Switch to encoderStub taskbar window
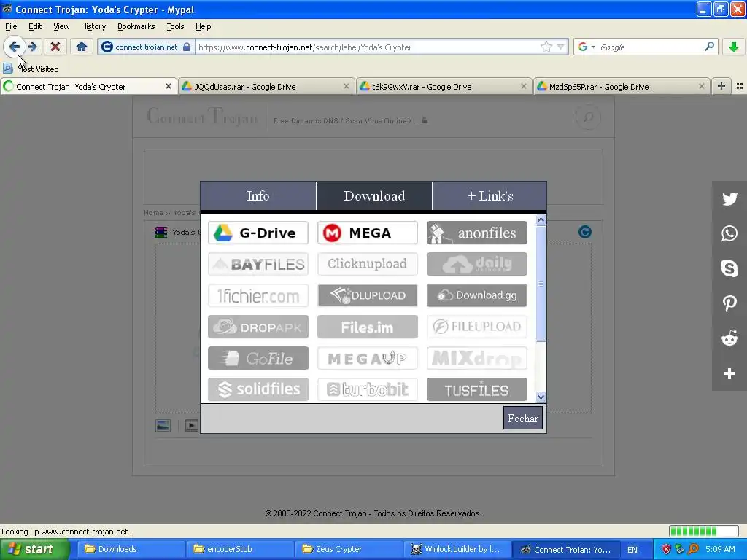This screenshot has height=560, width=747. coord(240,549)
